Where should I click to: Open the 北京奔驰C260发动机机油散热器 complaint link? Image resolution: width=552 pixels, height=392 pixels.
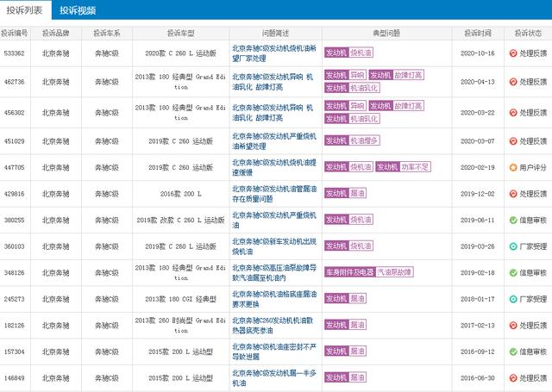click(273, 326)
